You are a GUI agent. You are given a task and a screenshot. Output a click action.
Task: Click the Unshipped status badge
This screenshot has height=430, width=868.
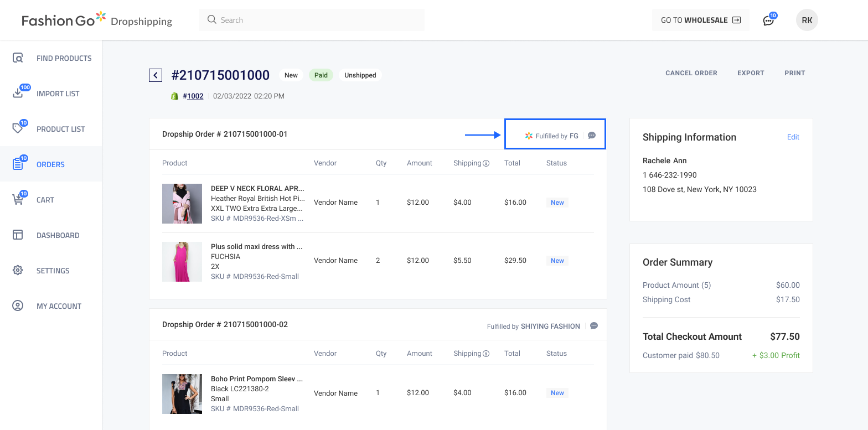pos(360,75)
